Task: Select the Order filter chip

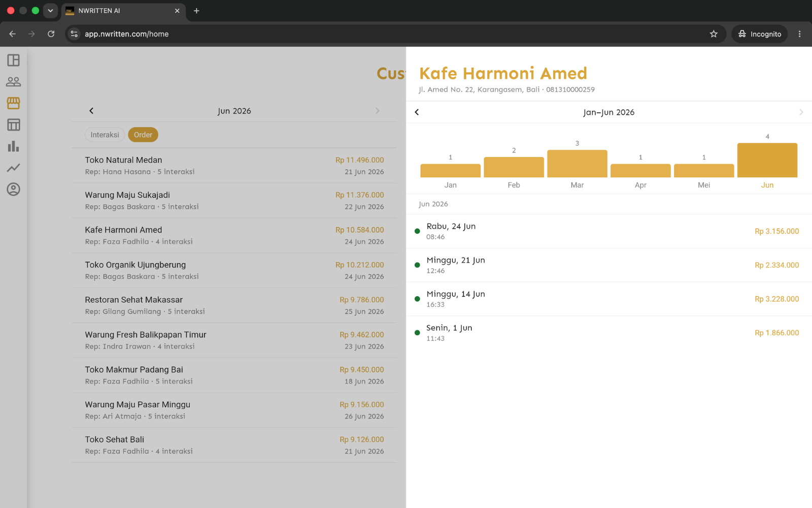Action: 143,135
